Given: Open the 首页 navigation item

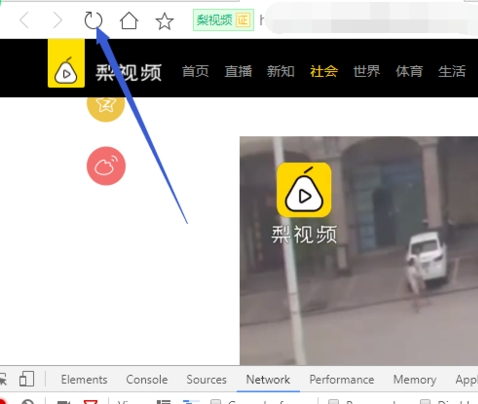Looking at the screenshot, I should 195,71.
